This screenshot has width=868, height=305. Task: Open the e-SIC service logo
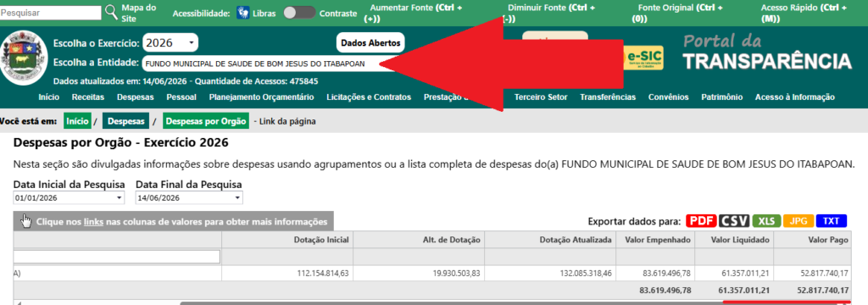point(643,58)
